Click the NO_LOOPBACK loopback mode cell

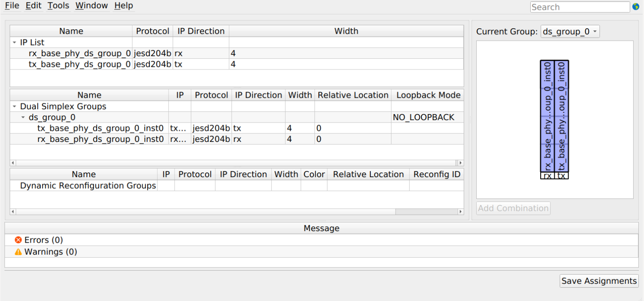tap(423, 117)
